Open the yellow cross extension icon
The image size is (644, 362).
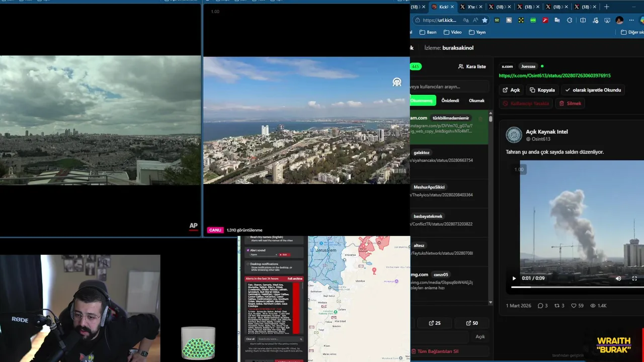point(521,20)
